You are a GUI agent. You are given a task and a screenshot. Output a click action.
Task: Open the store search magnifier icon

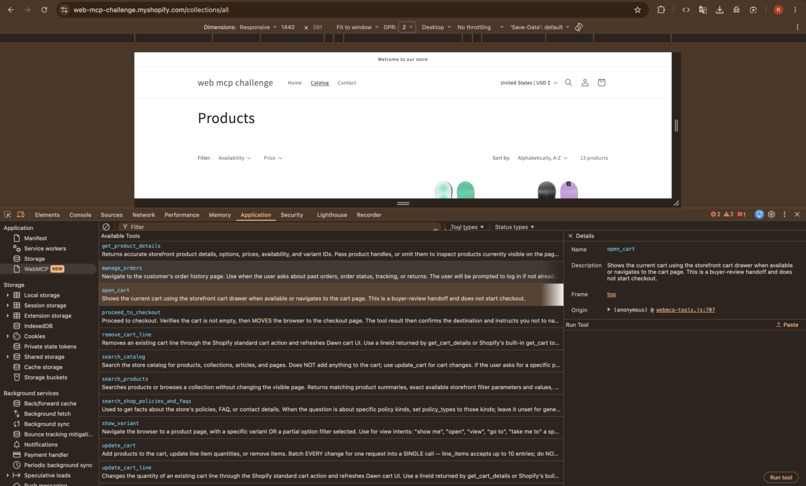pos(569,83)
